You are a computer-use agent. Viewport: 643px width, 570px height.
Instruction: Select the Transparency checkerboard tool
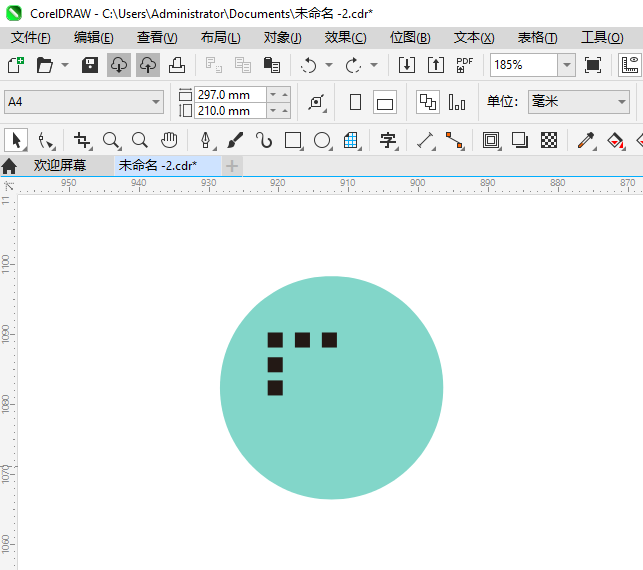[x=549, y=140]
